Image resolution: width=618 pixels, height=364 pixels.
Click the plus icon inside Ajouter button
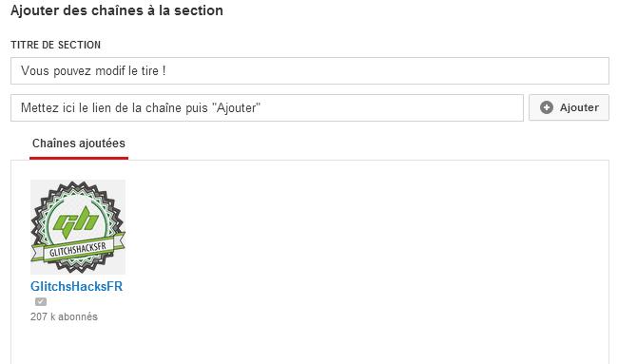pos(547,107)
